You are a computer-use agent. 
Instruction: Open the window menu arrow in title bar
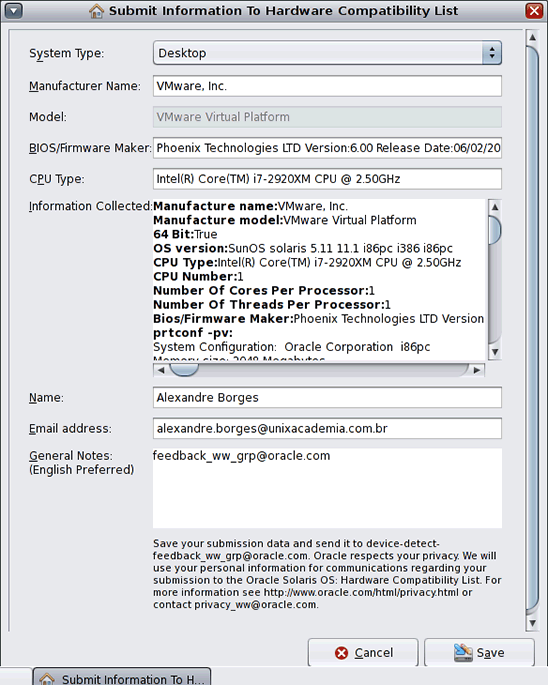pos(14,10)
